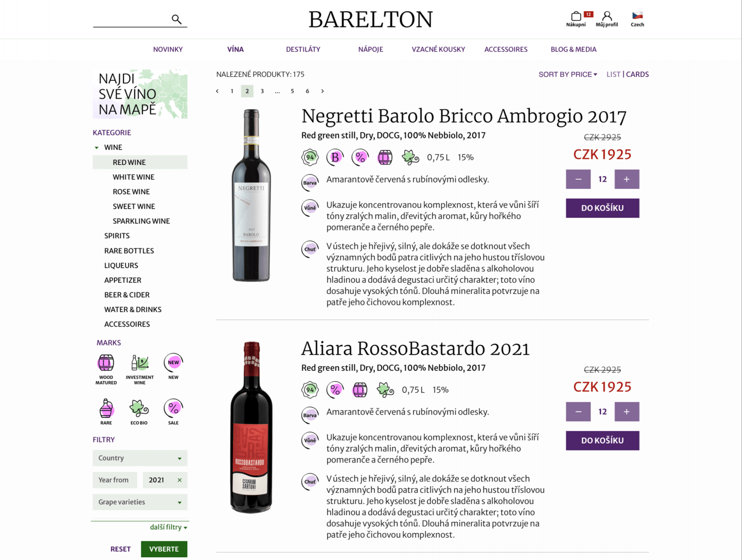Toggle the Sale percent mark
Viewport: 742px width, 560px height.
tap(173, 408)
